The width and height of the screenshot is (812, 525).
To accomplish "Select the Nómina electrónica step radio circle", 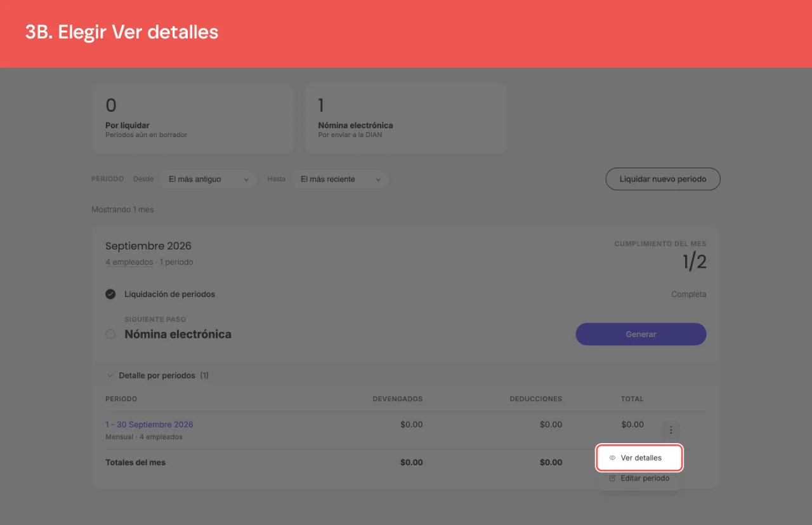I will pyautogui.click(x=110, y=334).
